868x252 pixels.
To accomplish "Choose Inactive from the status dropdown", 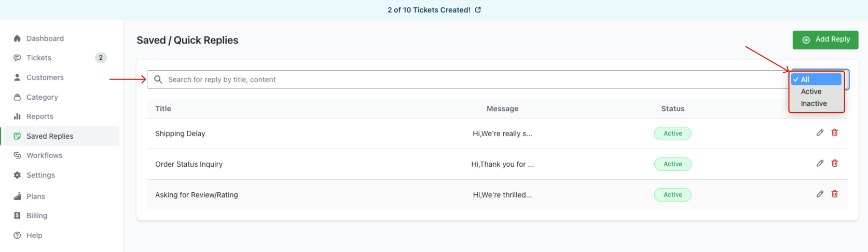I will pos(814,103).
